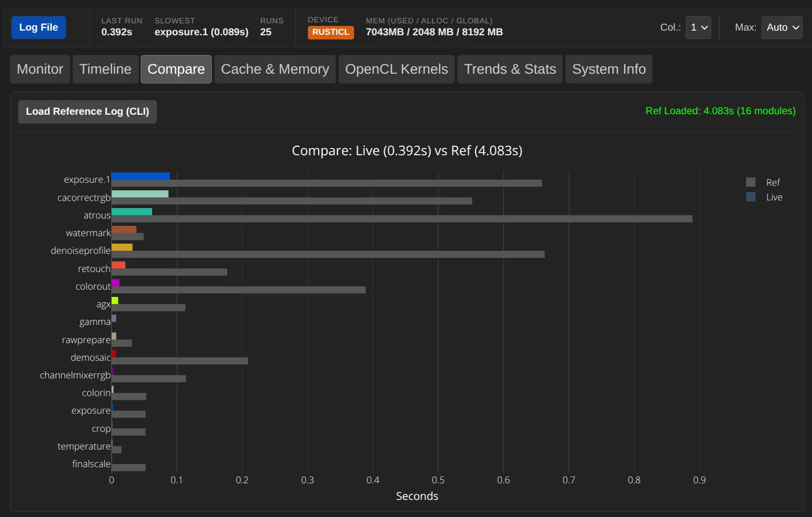This screenshot has height=517, width=812.
Task: Click the Log File button
Action: (38, 28)
